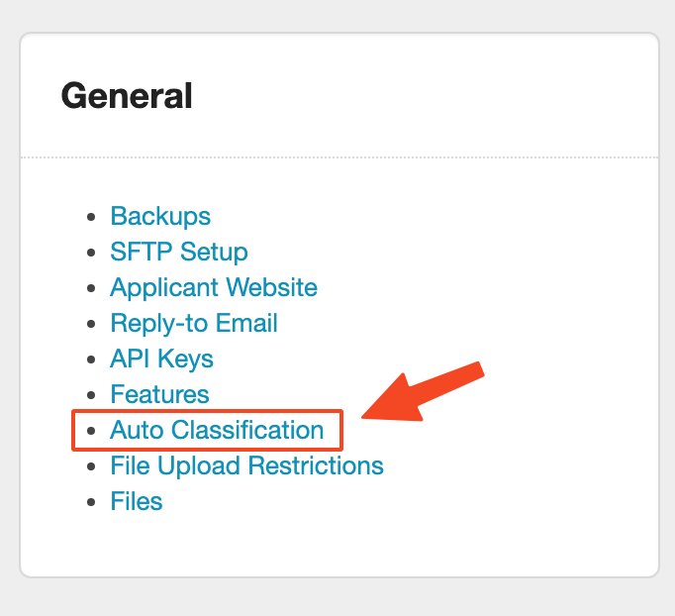This screenshot has width=675, height=616.
Task: Click the Features link
Action: pos(159,394)
